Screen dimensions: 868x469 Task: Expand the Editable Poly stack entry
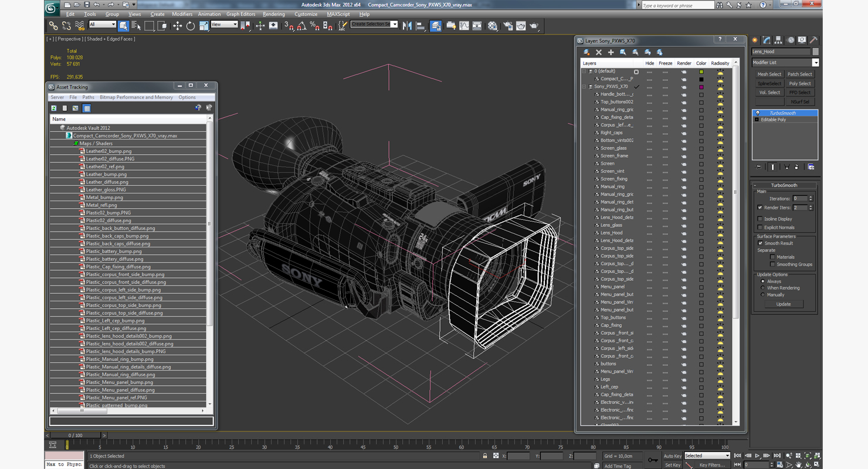[757, 120]
